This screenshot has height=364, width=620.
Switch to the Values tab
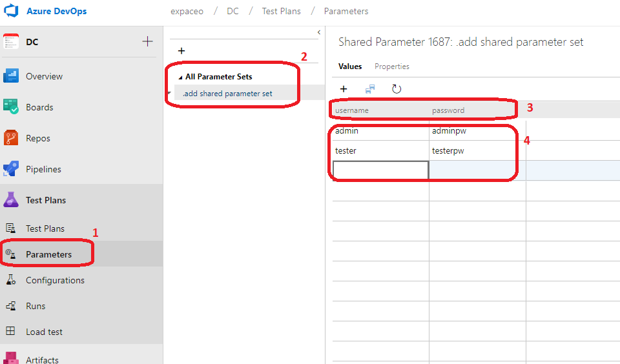[x=350, y=66]
